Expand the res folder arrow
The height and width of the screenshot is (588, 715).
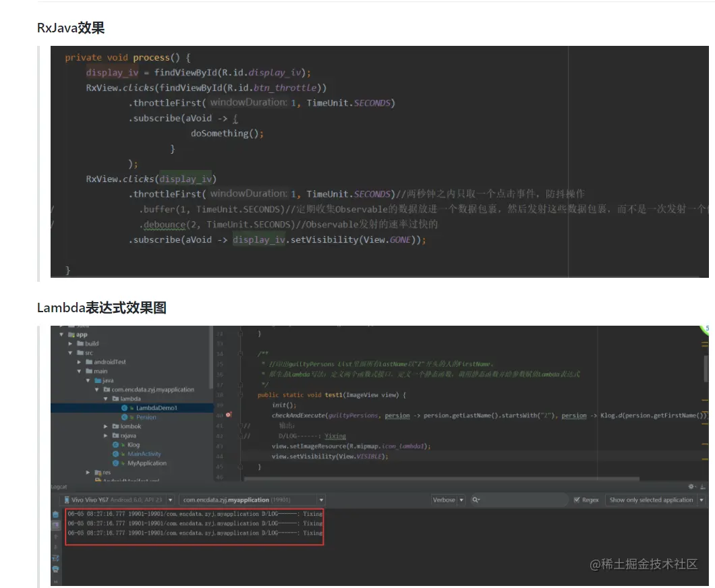pyautogui.click(x=88, y=472)
